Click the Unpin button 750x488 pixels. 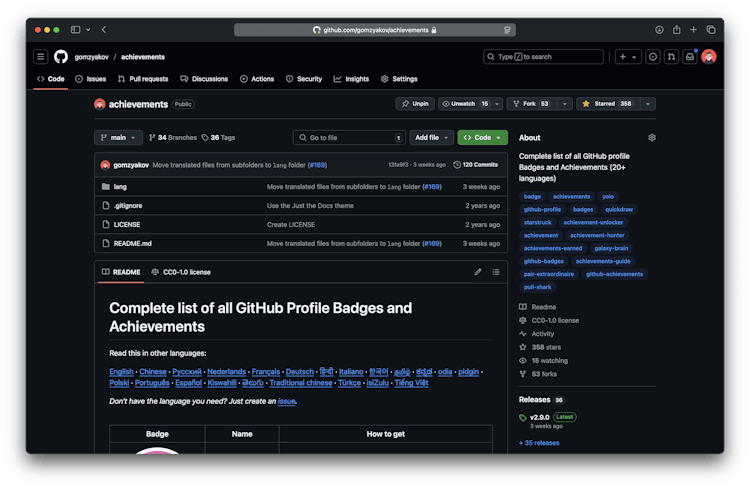(x=415, y=104)
